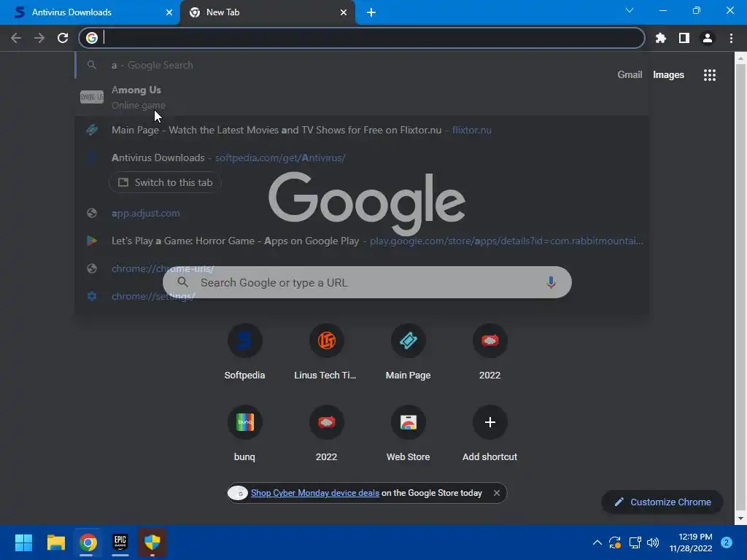This screenshot has width=747, height=560.
Task: Open a new tab with plus button
Action: point(371,12)
